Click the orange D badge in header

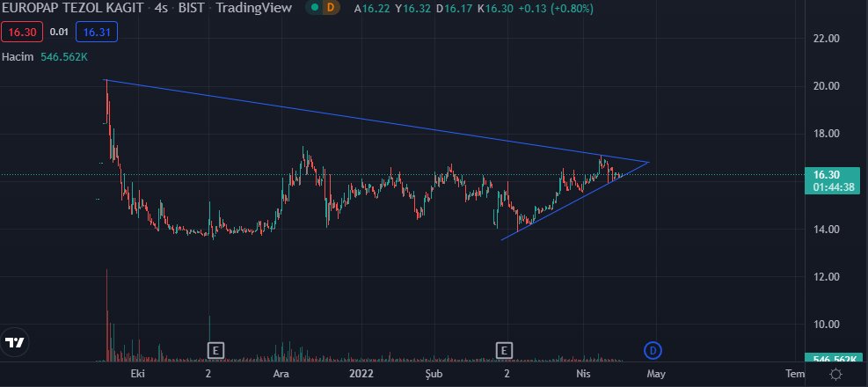[331, 8]
